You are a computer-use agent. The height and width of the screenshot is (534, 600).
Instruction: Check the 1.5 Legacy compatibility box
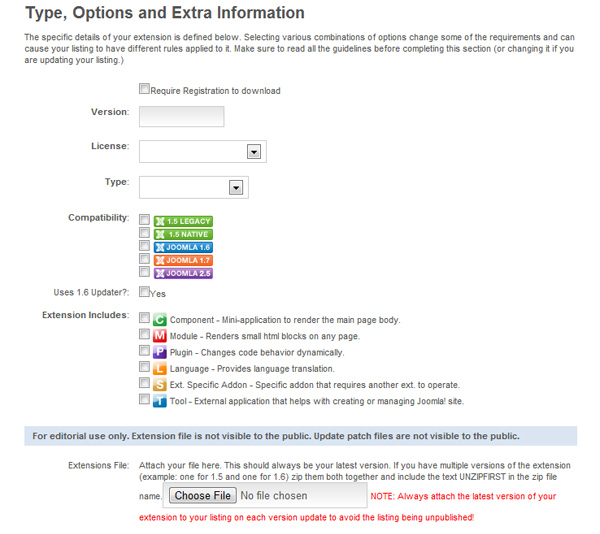pos(144,220)
